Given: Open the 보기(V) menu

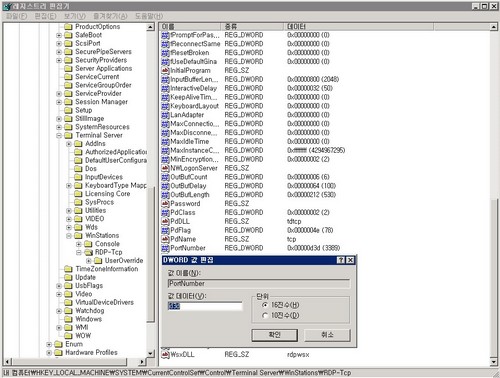Looking at the screenshot, I should pos(75,16).
